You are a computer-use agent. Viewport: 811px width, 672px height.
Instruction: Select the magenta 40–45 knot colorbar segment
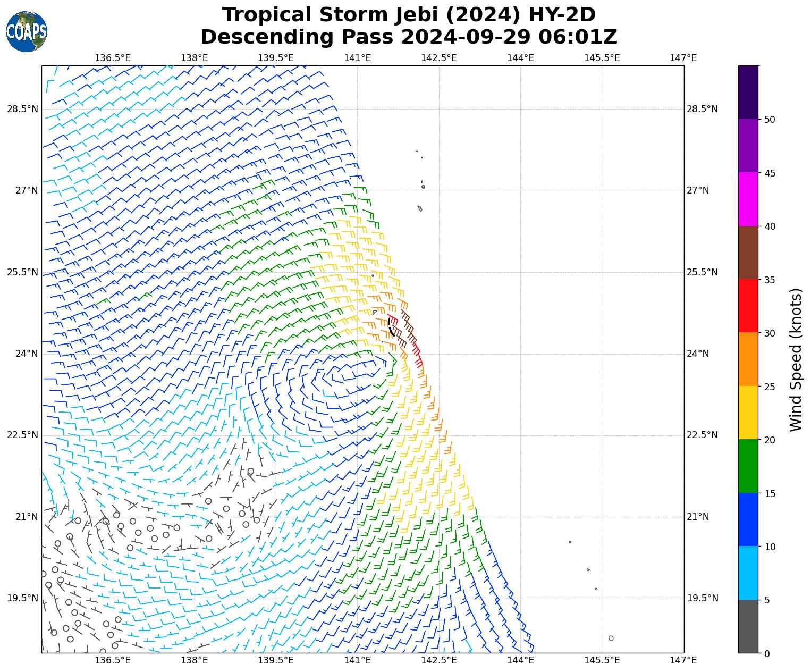[x=748, y=199]
